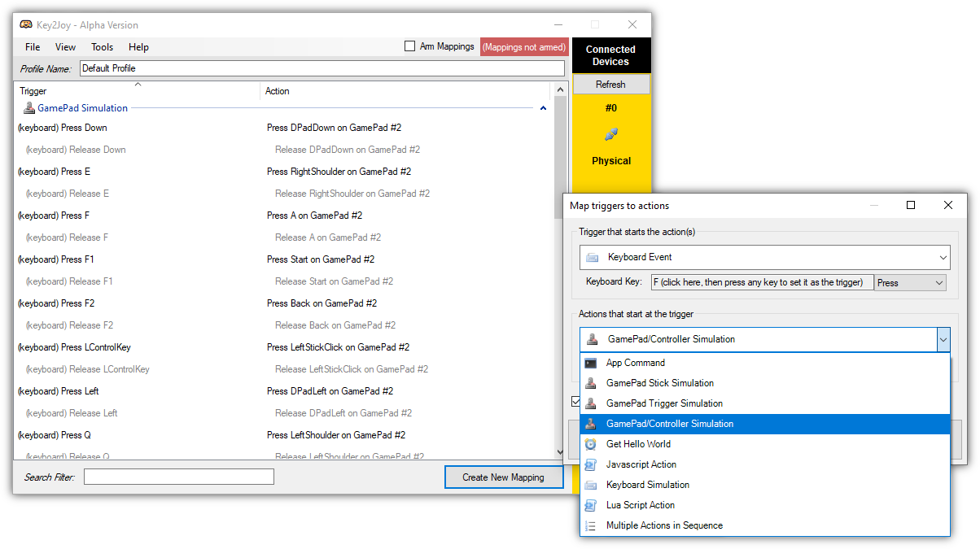Screen dimensions: 980x549
Task: Enable the Arm Mappings checkbox
Action: point(409,46)
